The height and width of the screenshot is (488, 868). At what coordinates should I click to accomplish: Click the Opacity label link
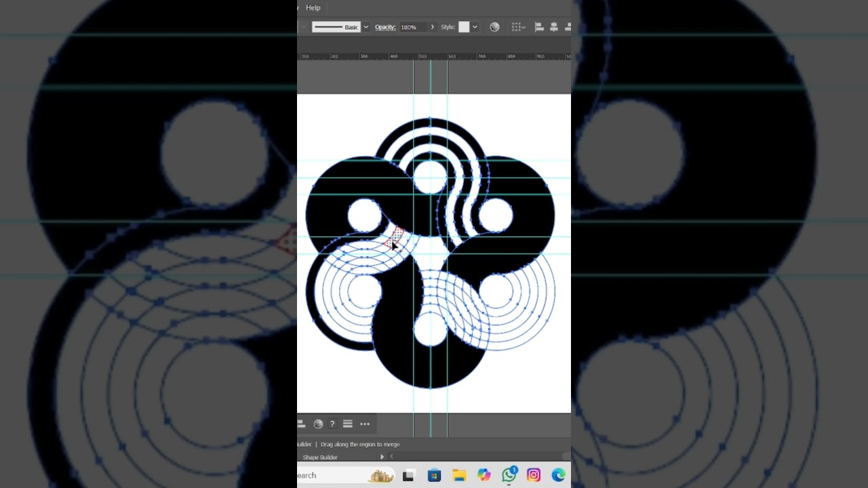[x=385, y=27]
